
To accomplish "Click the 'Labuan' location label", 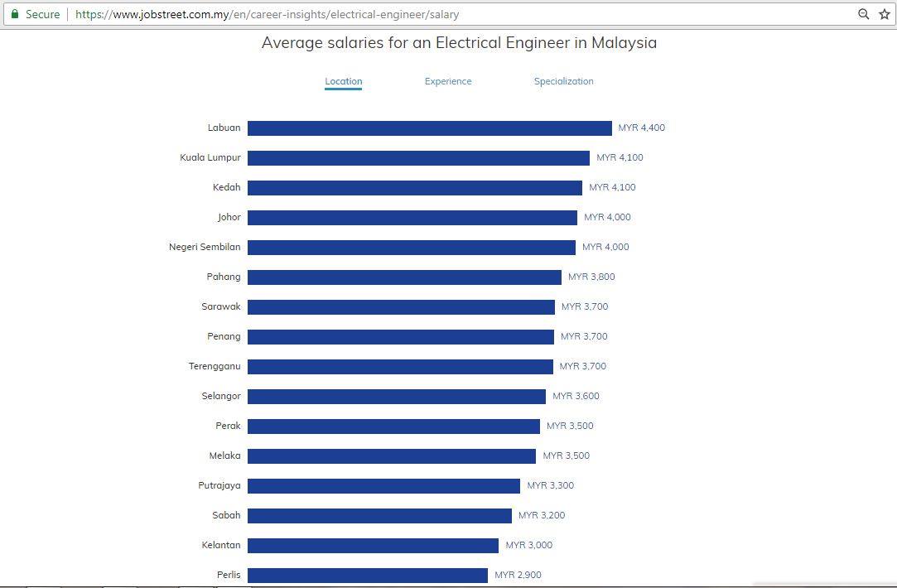I will coord(224,128).
